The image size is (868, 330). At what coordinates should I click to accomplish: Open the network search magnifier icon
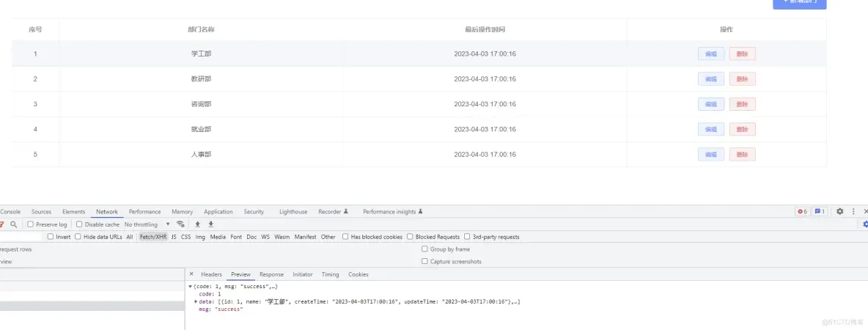[x=13, y=224]
